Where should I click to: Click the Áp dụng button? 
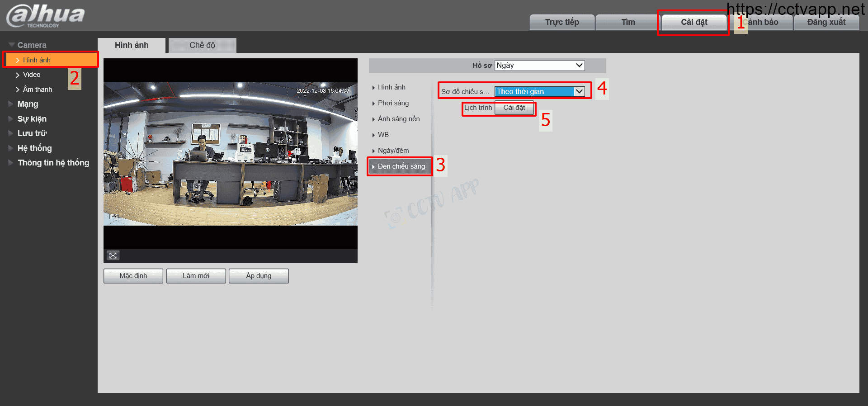coord(259,276)
